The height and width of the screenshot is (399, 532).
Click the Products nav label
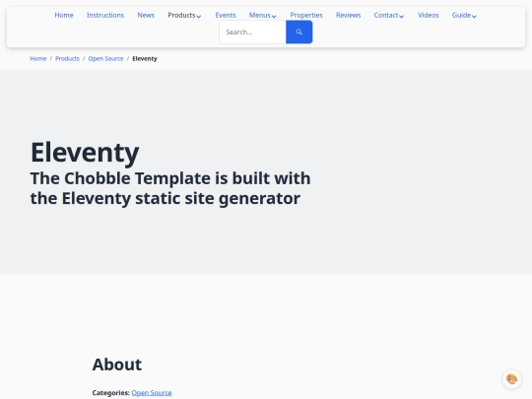[181, 15]
